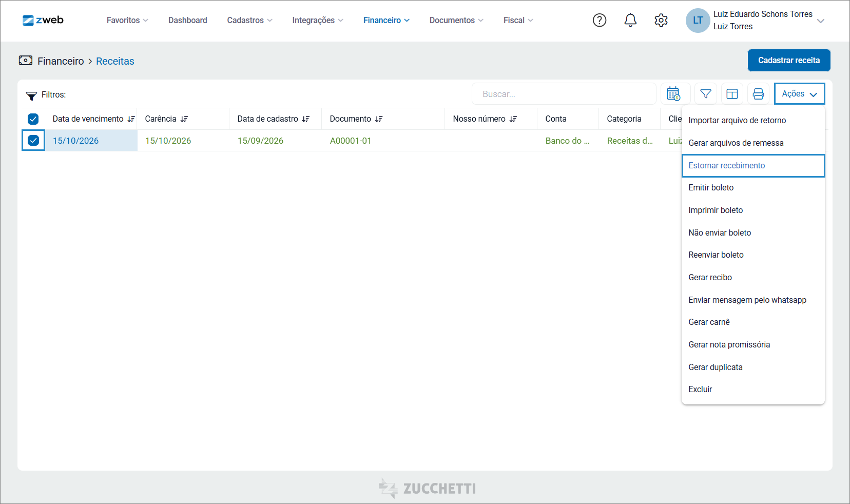This screenshot has height=504, width=850.
Task: Open notifications bell icon
Action: pyautogui.click(x=630, y=20)
